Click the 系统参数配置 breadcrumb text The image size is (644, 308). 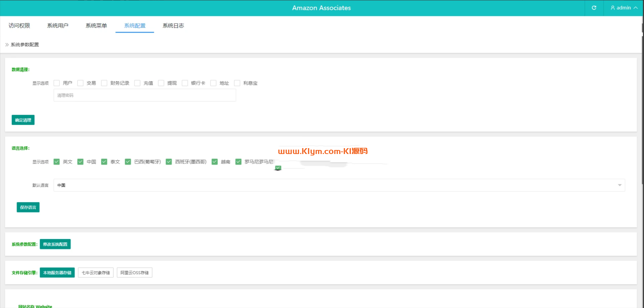[25, 45]
